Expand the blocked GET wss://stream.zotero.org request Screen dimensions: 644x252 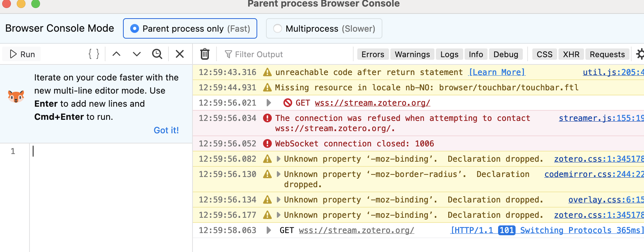click(x=269, y=103)
